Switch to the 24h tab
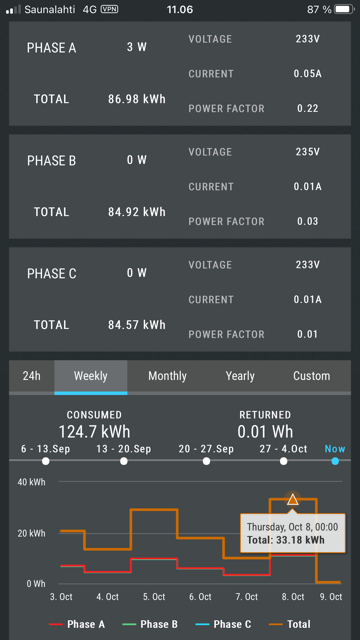 pos(31,376)
